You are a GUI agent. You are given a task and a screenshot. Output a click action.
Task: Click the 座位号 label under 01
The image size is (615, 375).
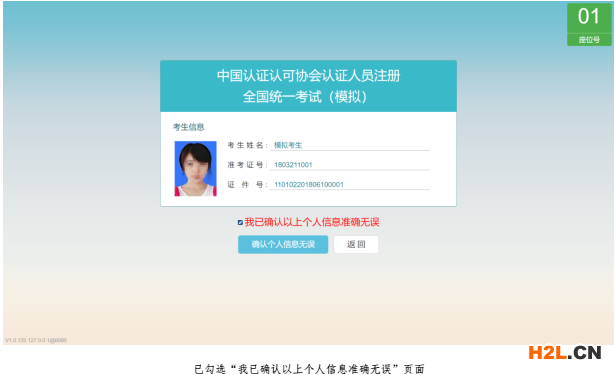tap(589, 40)
